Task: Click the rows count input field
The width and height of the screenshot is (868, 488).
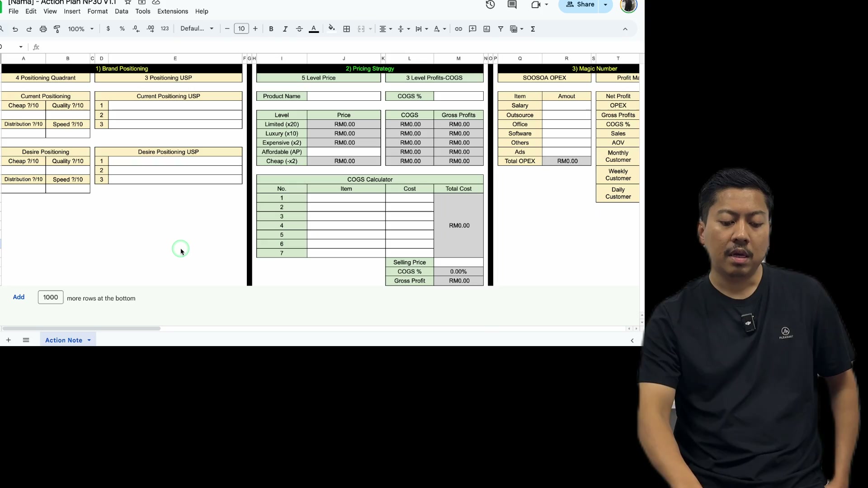Action: [x=51, y=297]
